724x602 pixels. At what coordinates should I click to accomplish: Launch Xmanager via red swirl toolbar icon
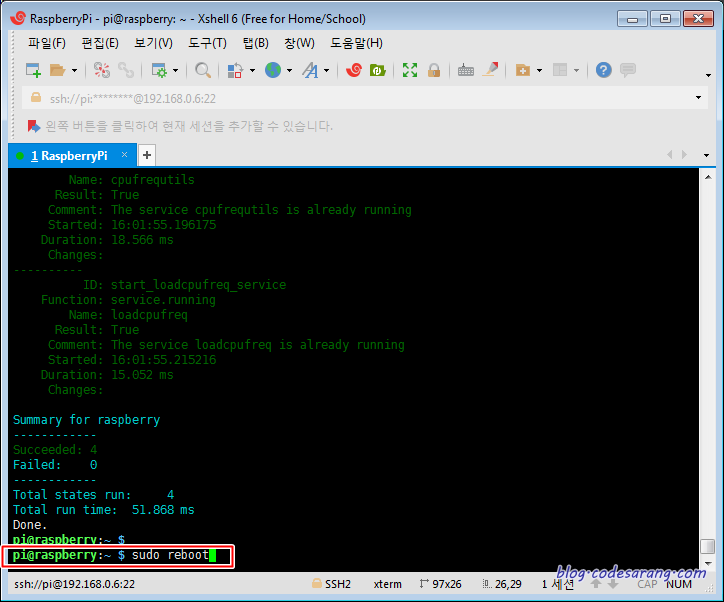354,70
